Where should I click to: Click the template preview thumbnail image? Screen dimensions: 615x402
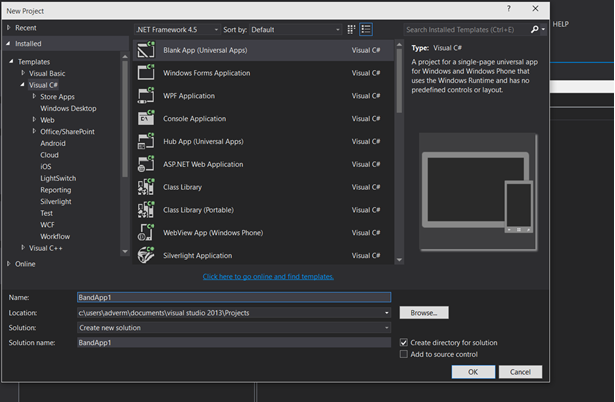pyautogui.click(x=478, y=192)
